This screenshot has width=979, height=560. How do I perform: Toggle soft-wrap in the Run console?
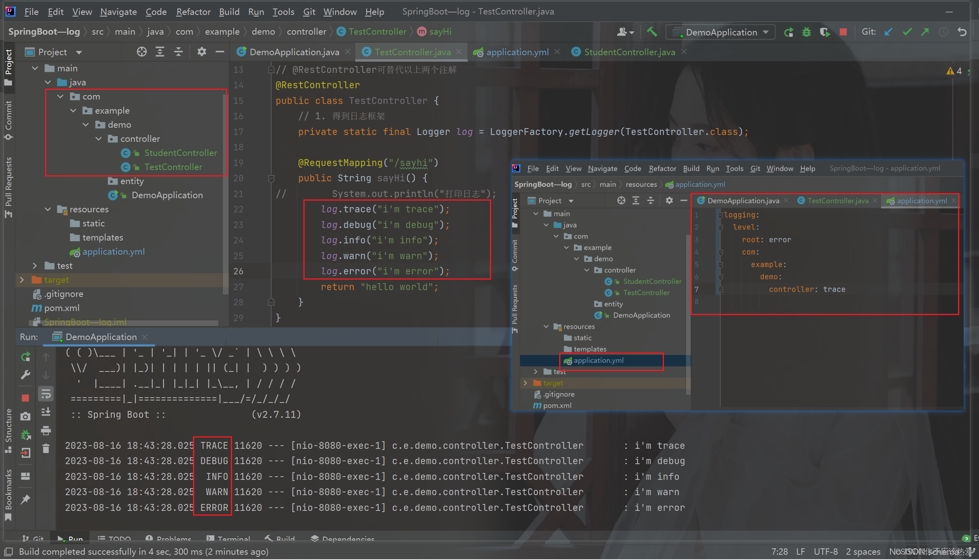(x=46, y=394)
